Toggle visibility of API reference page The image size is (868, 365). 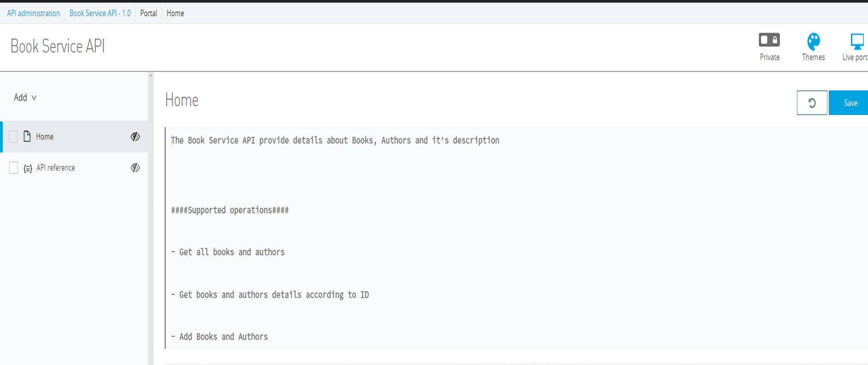[x=135, y=168]
